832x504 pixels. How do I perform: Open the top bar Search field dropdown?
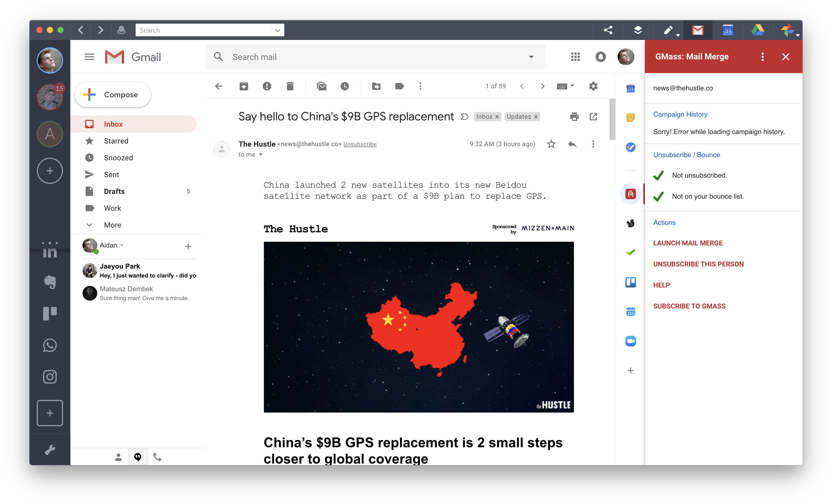point(277,30)
